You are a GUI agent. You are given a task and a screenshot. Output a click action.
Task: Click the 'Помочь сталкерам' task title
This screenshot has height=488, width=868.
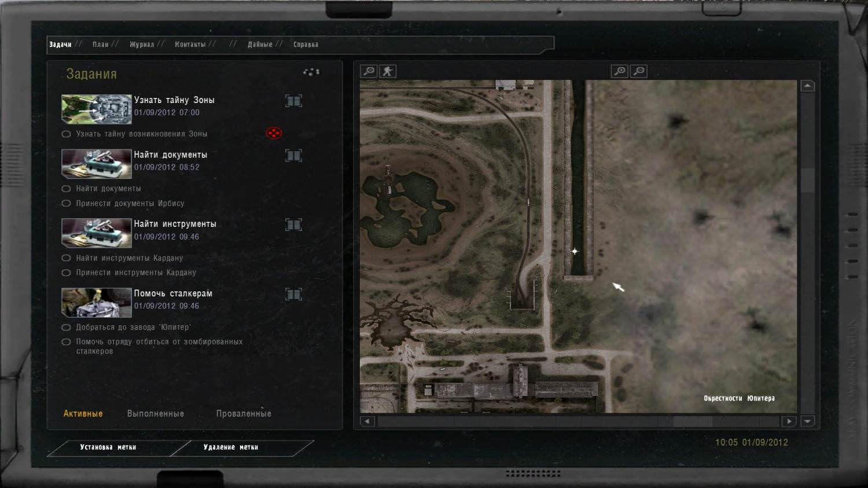(x=173, y=293)
